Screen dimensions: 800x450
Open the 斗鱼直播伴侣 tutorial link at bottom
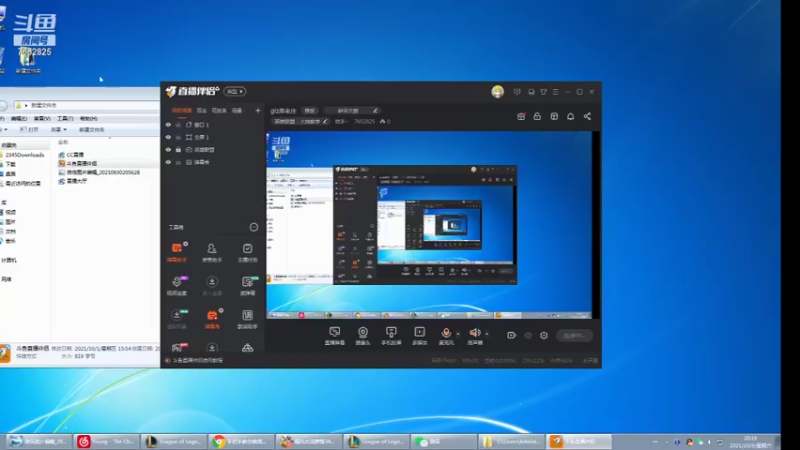[x=197, y=360]
